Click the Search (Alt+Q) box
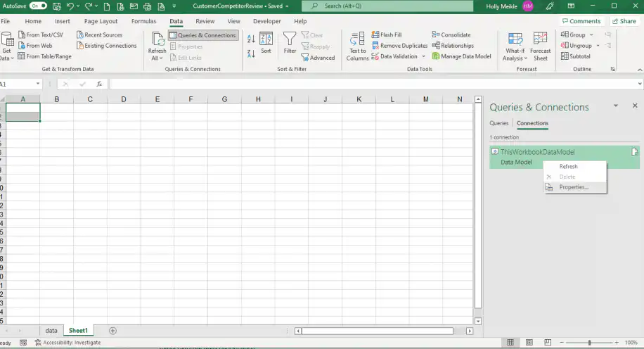Screen dimensions: 644x349 (x=387, y=6)
